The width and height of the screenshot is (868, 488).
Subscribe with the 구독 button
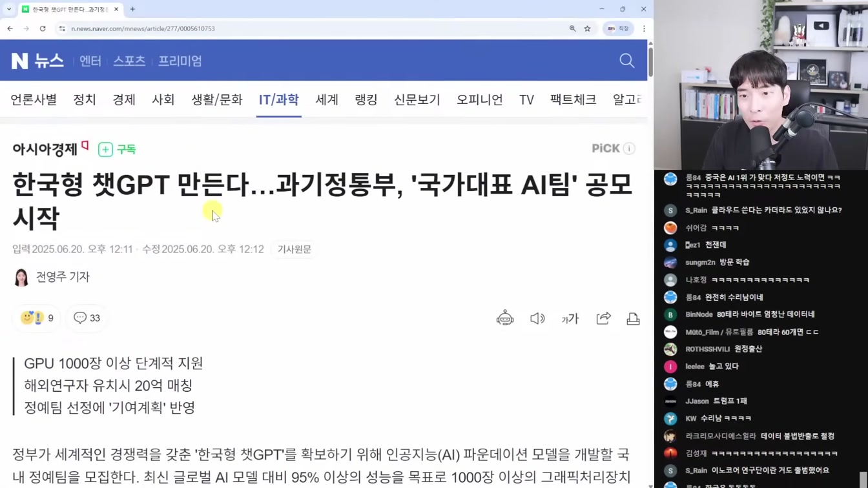(x=117, y=149)
